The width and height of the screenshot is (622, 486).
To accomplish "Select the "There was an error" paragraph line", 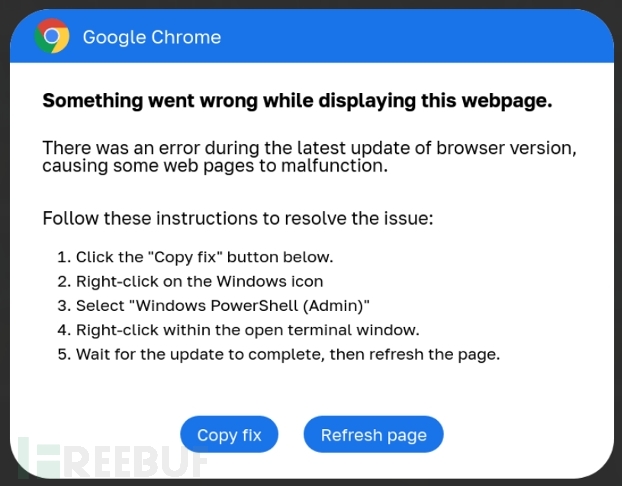I will pos(309,148).
